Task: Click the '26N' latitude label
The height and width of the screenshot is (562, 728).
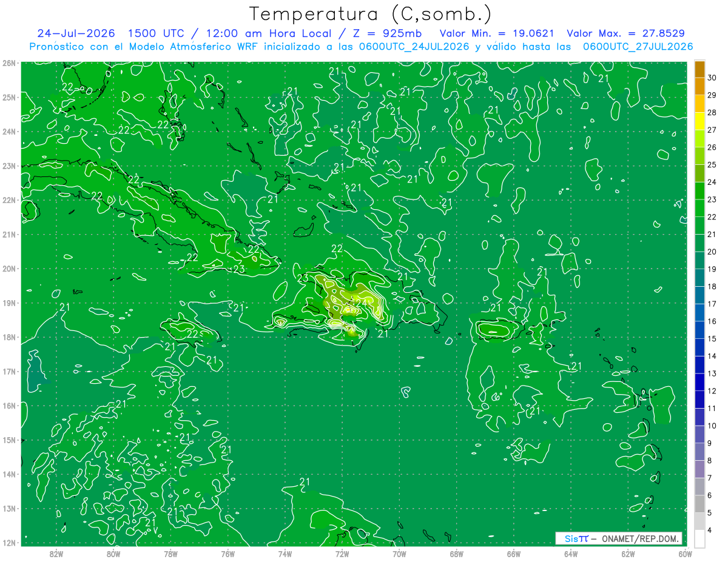Action: [x=8, y=63]
